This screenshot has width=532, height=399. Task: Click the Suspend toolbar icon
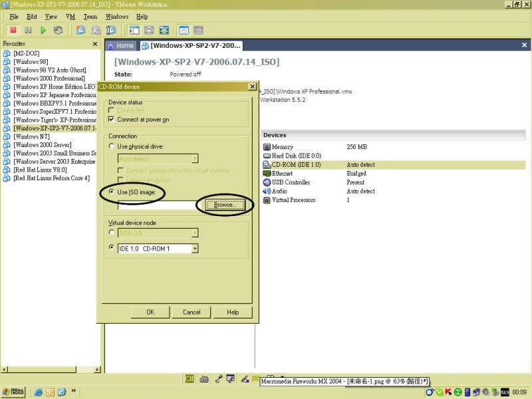28,30
